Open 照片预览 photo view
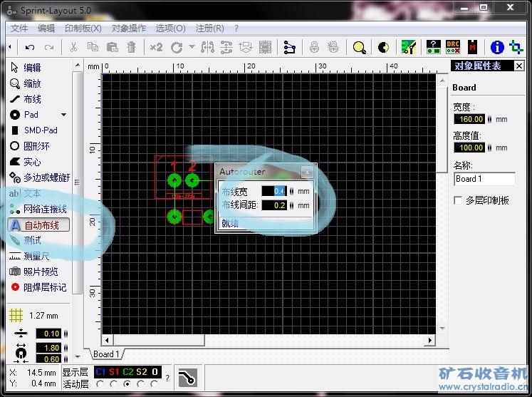This screenshot has height=397, width=532. point(33,272)
